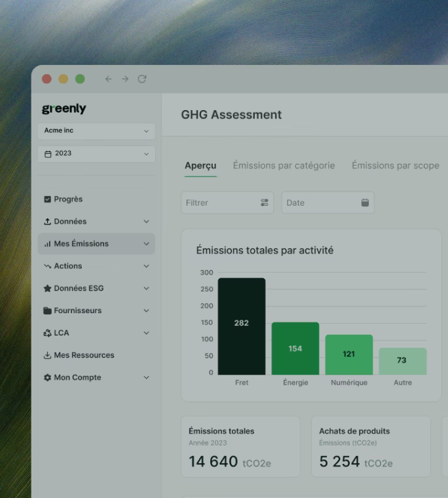
Task: Click the Actions trend icon
Action: click(x=47, y=266)
